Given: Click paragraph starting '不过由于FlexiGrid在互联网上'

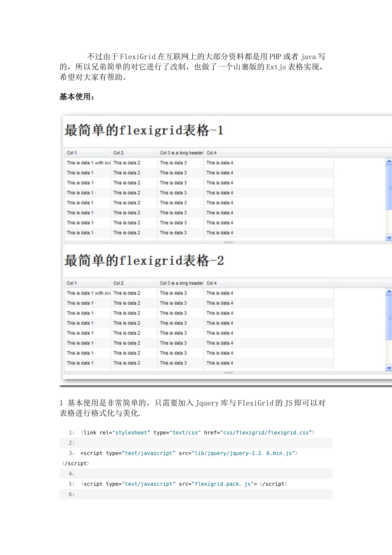Looking at the screenshot, I should (x=192, y=67).
